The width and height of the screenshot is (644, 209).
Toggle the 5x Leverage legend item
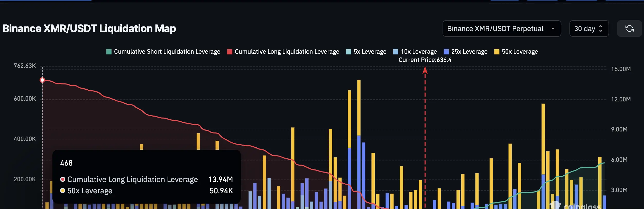(366, 52)
